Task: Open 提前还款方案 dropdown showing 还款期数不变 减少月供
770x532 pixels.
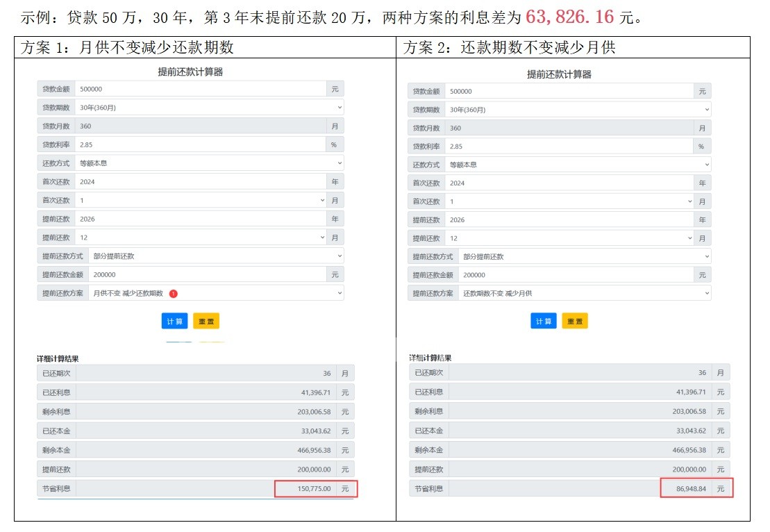Action: point(584,293)
